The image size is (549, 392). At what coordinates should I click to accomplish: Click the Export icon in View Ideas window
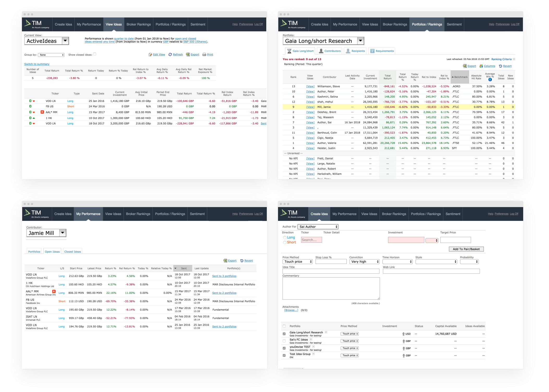pos(188,55)
